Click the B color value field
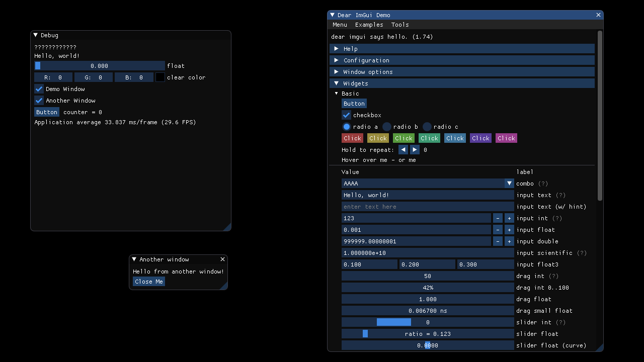This screenshot has height=362, width=644. 134,77
